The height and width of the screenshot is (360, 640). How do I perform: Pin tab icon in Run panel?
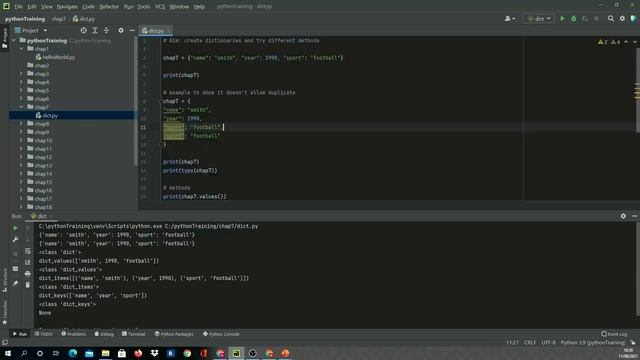pyautogui.click(x=15, y=283)
